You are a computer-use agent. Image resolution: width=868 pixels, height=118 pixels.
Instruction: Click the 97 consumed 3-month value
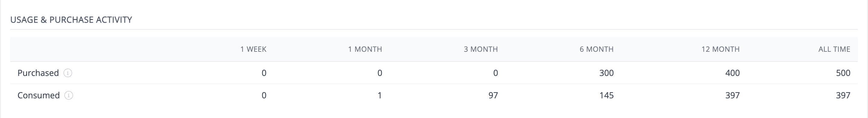(493, 95)
